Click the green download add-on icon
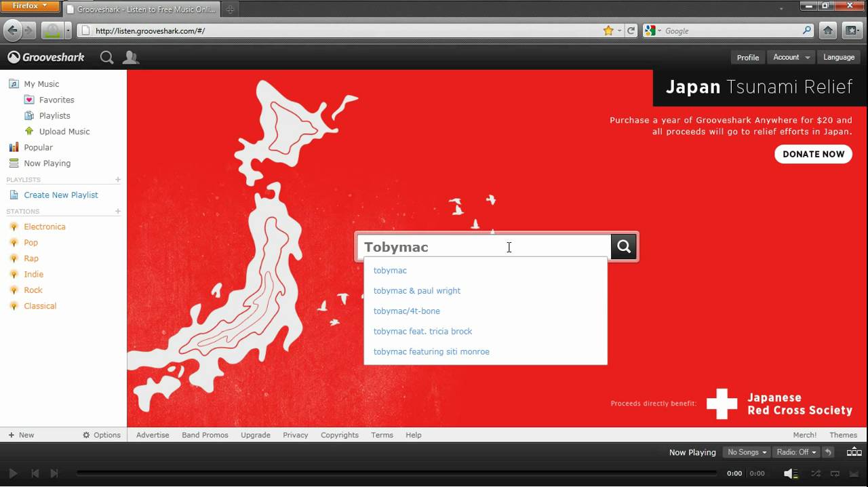Screen dimensions: 868x487 pos(52,31)
